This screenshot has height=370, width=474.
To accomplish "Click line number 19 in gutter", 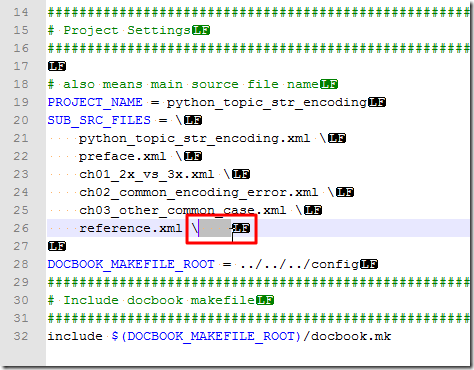I will (21, 102).
